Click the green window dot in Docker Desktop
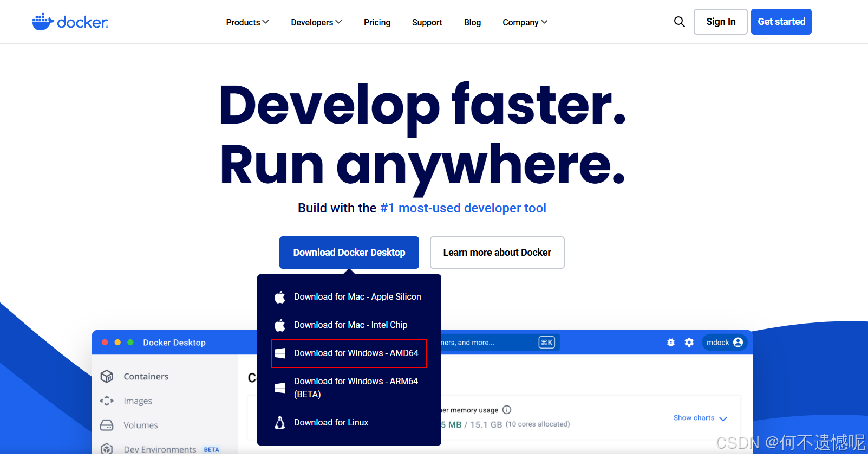 [130, 343]
